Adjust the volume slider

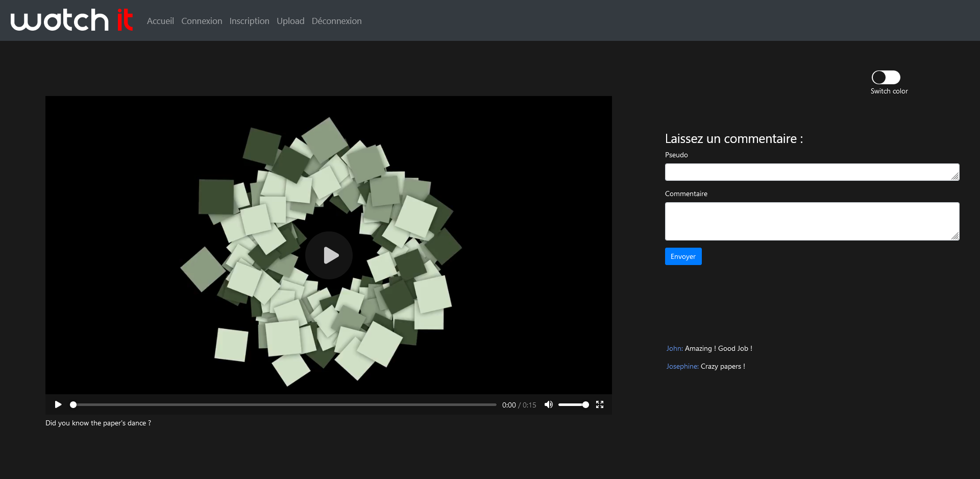573,404
